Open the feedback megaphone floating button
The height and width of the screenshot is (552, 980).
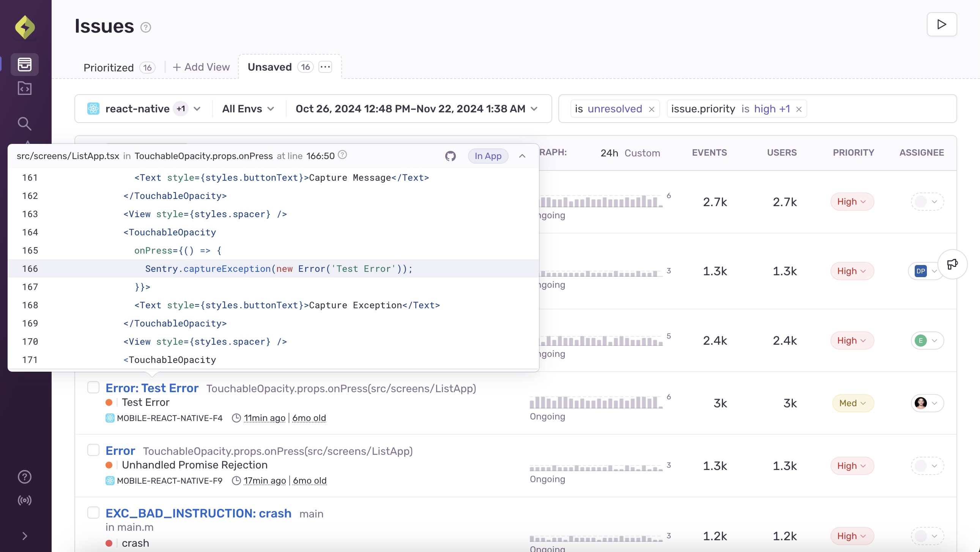tap(952, 264)
